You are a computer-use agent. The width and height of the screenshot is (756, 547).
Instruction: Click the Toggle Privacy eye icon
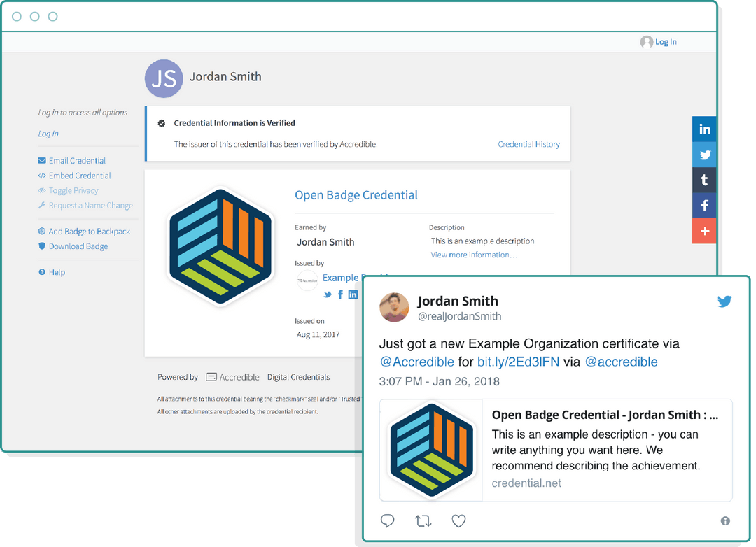click(42, 191)
